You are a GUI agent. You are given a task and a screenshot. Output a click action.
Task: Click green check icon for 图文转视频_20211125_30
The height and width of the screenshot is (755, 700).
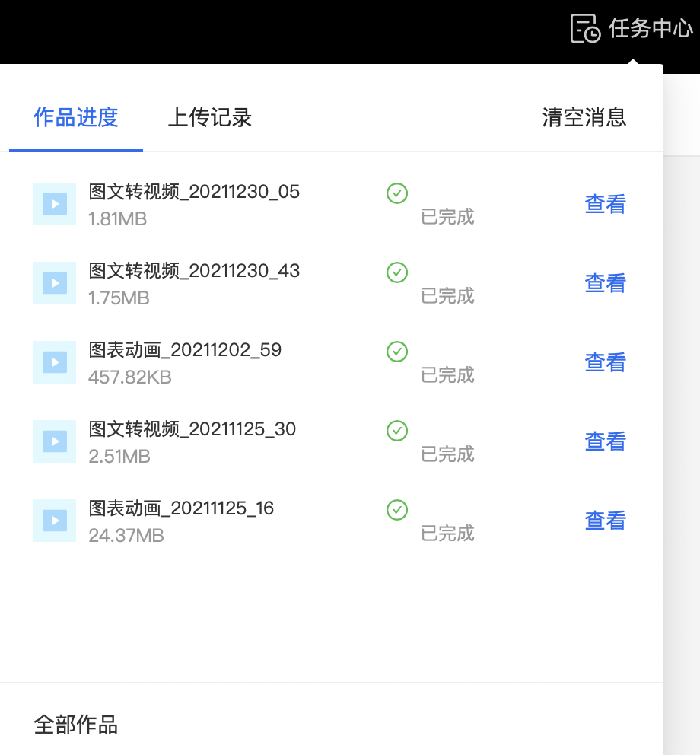pyautogui.click(x=397, y=431)
